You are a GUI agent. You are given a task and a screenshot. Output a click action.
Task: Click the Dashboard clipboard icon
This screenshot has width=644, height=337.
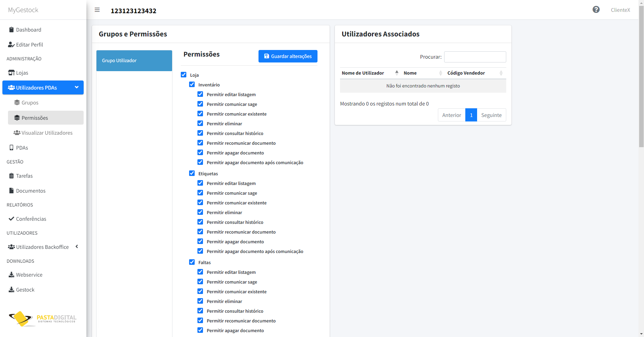tap(11, 30)
